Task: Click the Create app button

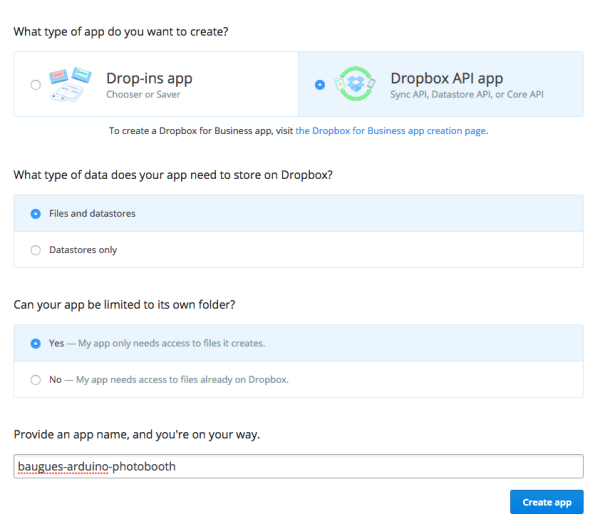Action: point(546,502)
